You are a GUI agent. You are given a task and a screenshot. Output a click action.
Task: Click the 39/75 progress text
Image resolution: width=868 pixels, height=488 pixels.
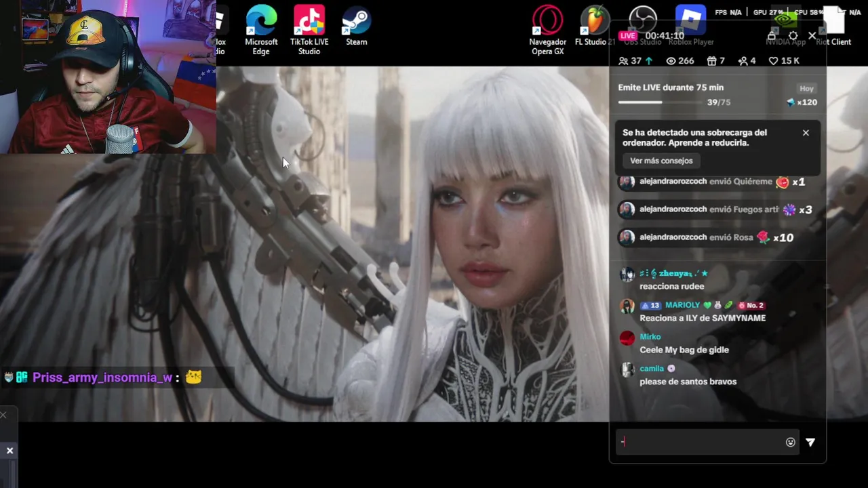(x=718, y=102)
